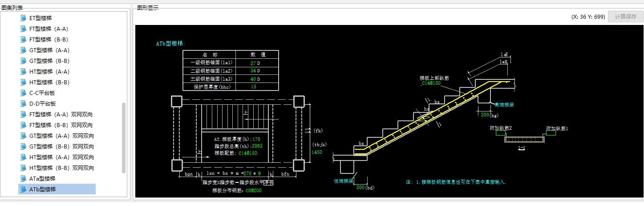644x206 pixels.
Task: Click the 图形显示 panel heading
Action: tap(148, 8)
